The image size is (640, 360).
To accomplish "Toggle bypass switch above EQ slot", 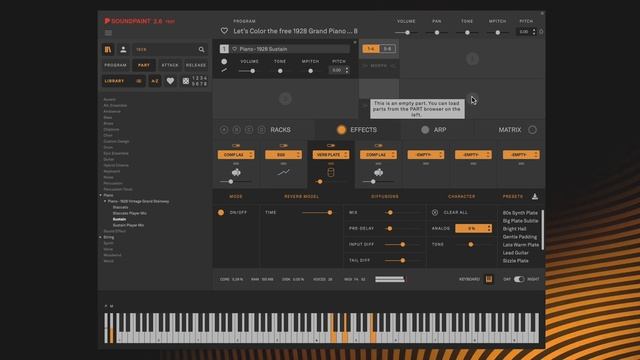I will click(283, 145).
